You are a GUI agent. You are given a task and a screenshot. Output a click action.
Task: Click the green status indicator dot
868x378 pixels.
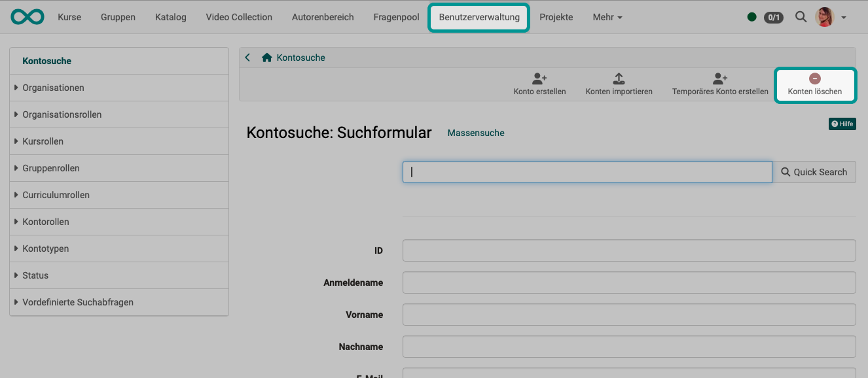752,18
